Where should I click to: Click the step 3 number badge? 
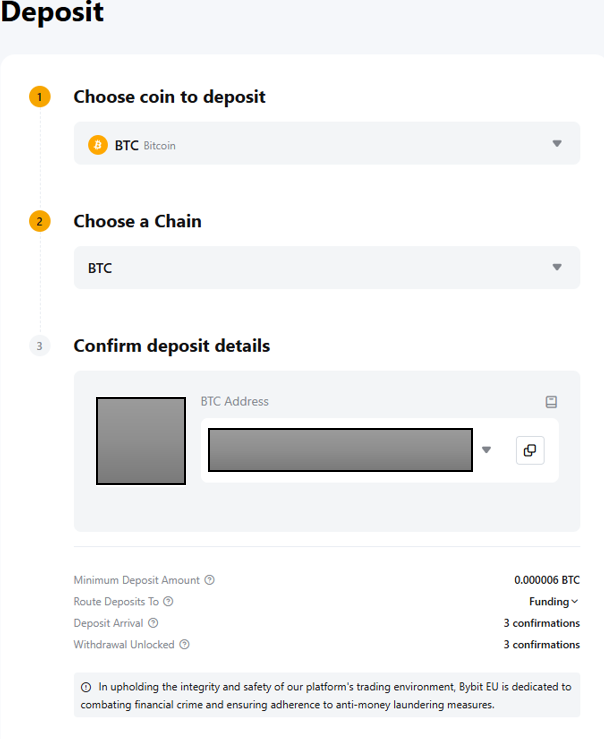[39, 346]
